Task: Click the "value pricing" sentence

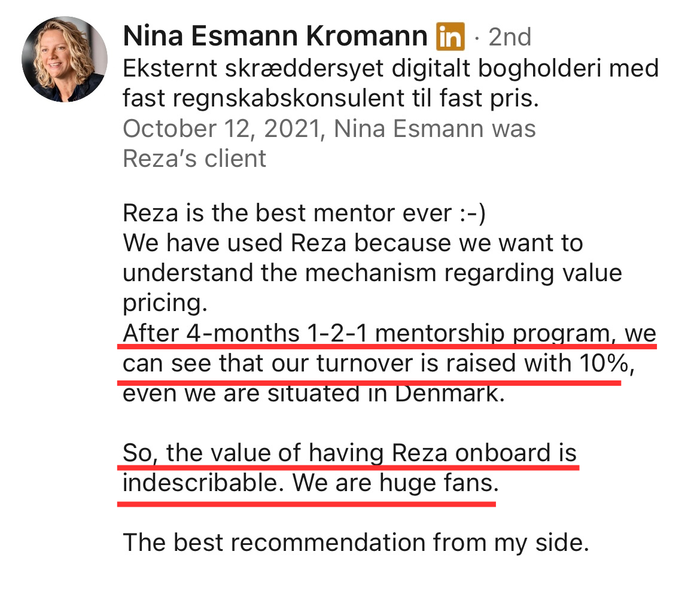Action: [x=372, y=273]
